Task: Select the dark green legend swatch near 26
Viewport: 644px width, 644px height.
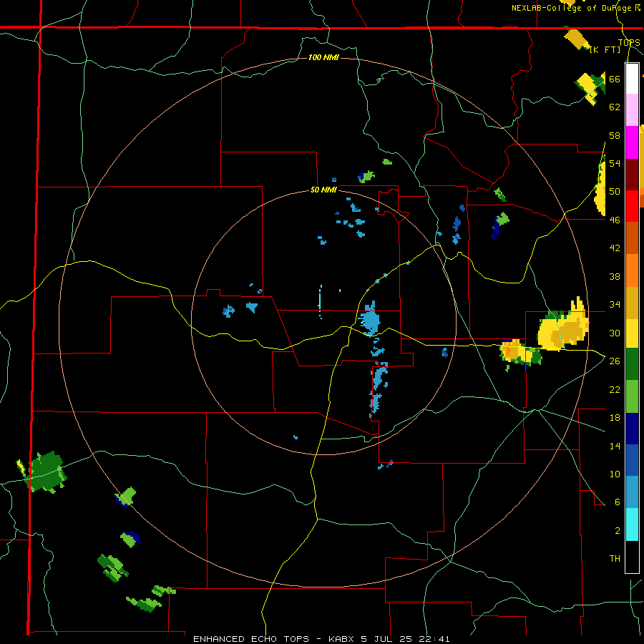Action: (x=632, y=364)
